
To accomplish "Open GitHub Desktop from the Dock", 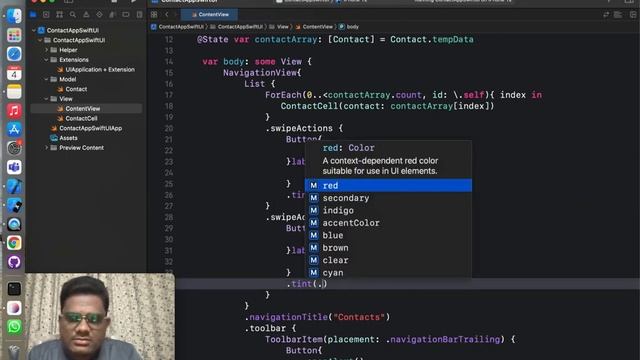I will [14, 262].
